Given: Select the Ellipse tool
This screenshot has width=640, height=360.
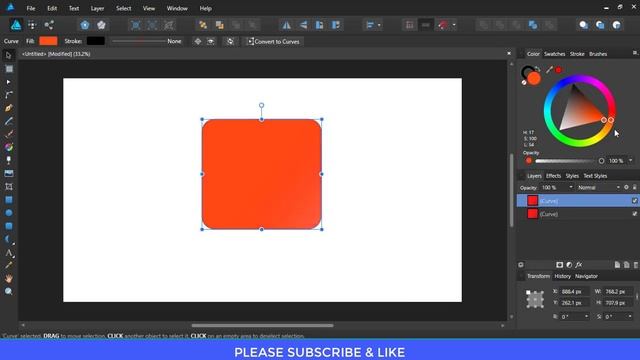Looking at the screenshot, I should (x=9, y=213).
